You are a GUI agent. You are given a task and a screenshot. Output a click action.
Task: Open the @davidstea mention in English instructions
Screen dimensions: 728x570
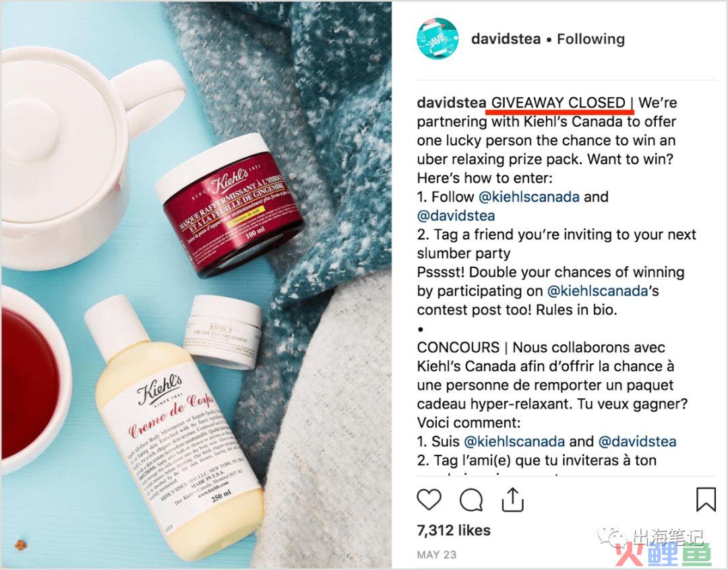[456, 216]
